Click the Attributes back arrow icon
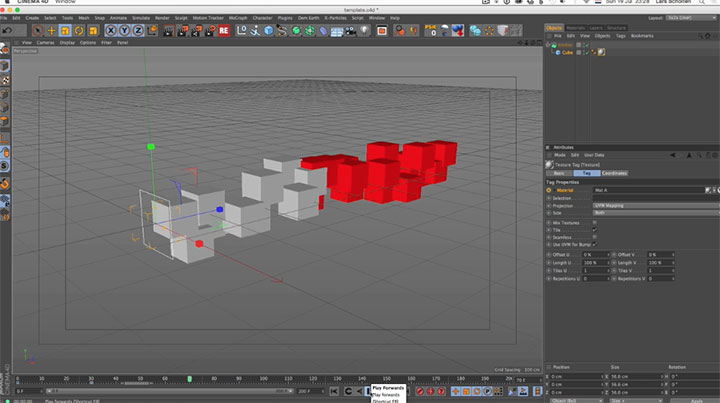The height and width of the screenshot is (403, 720). pos(672,155)
